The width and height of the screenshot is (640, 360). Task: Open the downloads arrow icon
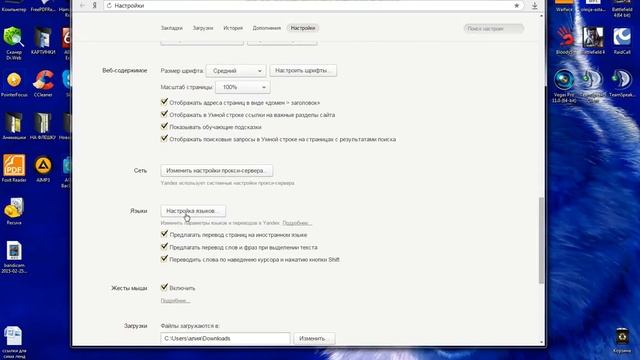[534, 5]
